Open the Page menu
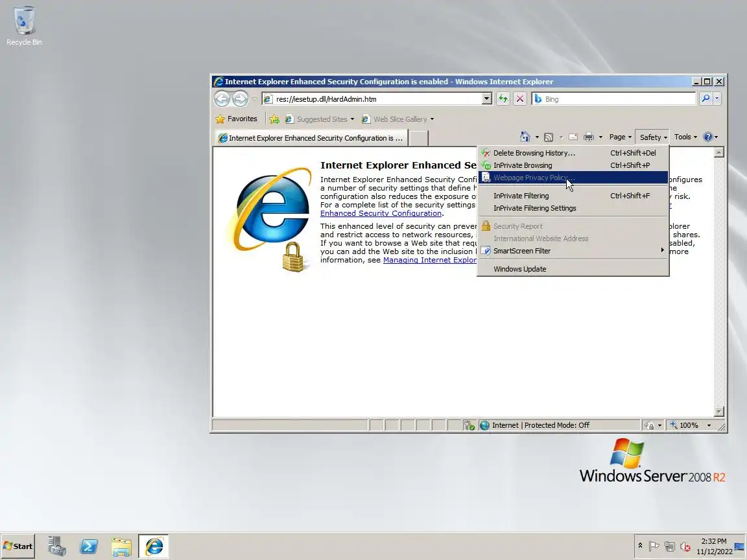 tap(621, 137)
